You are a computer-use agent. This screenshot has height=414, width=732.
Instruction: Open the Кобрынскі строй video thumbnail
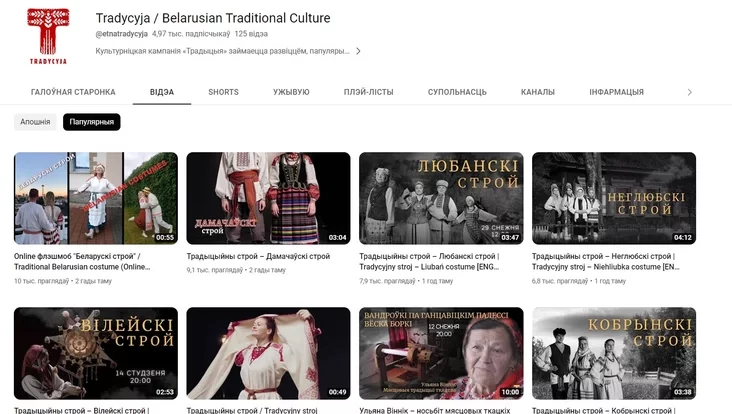[x=614, y=353]
